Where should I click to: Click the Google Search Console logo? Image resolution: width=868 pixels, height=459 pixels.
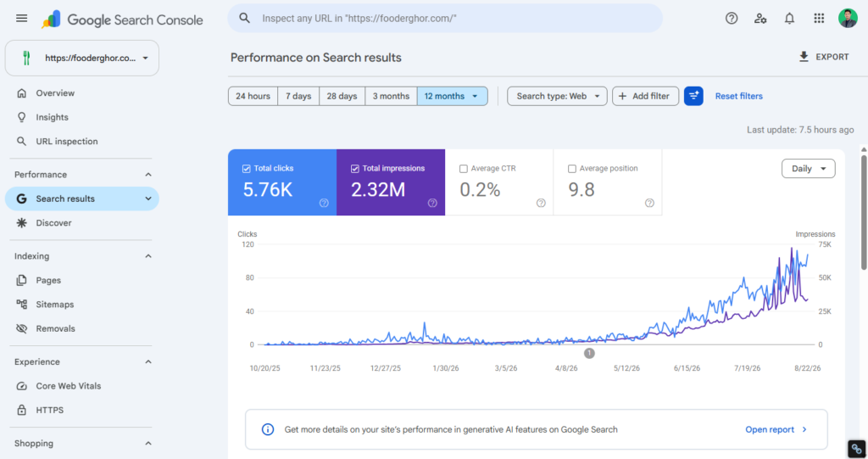click(x=122, y=20)
